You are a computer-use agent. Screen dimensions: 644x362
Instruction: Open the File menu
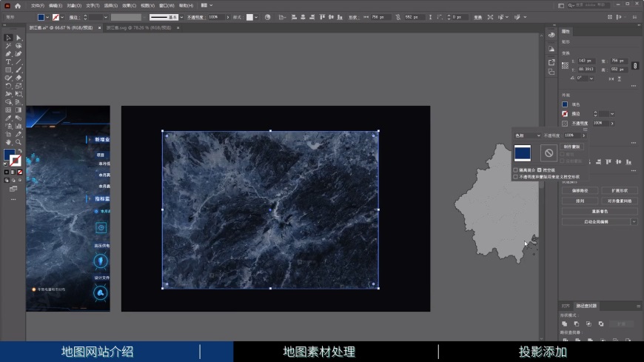point(37,6)
